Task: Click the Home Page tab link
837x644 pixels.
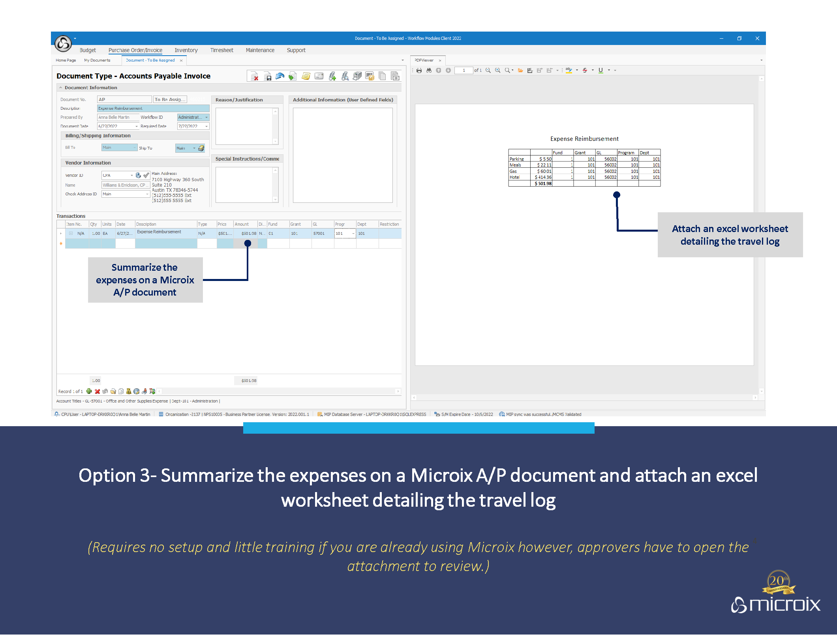Action: click(66, 60)
